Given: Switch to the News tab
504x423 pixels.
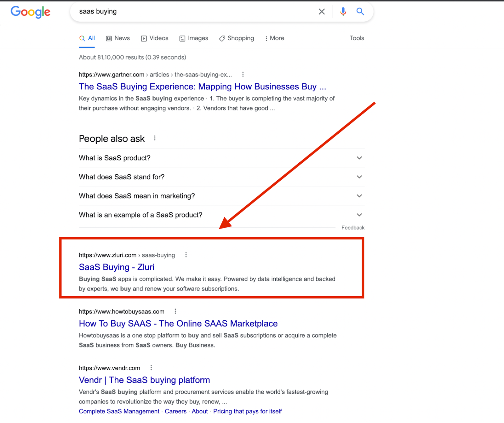Looking at the screenshot, I should coord(118,38).
